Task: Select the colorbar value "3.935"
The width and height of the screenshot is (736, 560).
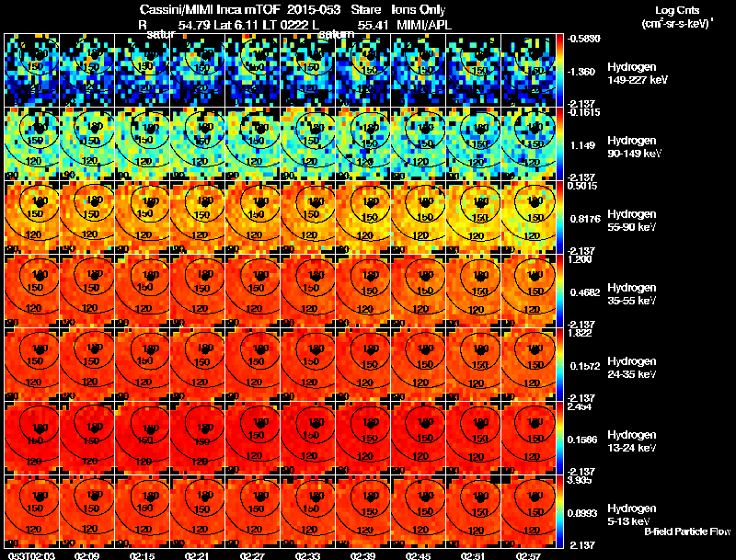Action: [x=580, y=480]
